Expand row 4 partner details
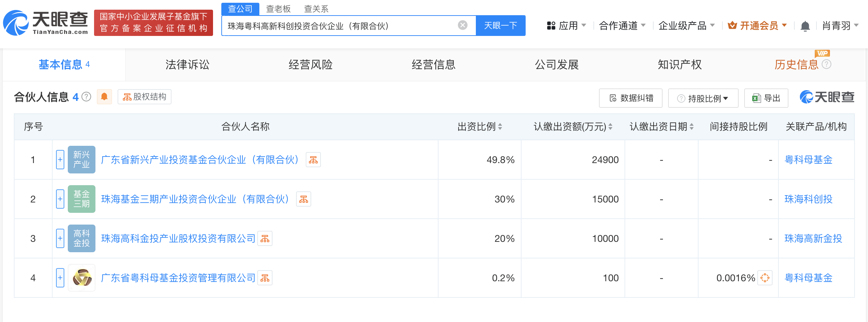868x322 pixels. pyautogui.click(x=60, y=278)
